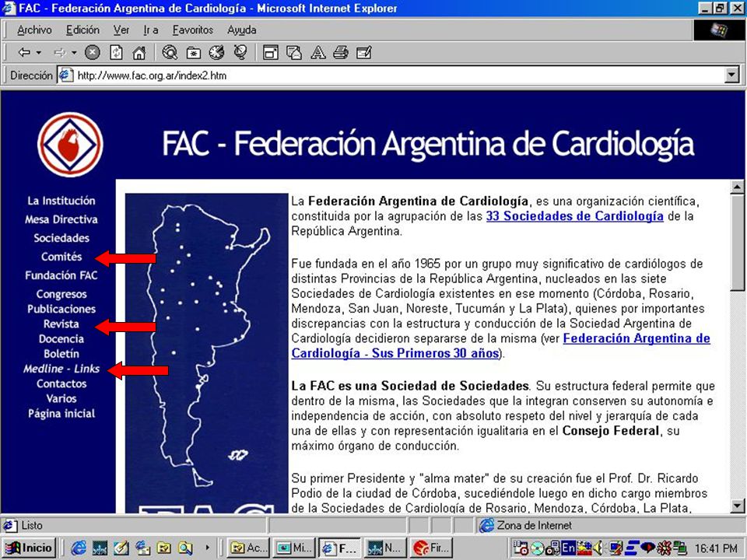Open Boletín sidebar link
Screen dimensions: 747x560
click(61, 354)
